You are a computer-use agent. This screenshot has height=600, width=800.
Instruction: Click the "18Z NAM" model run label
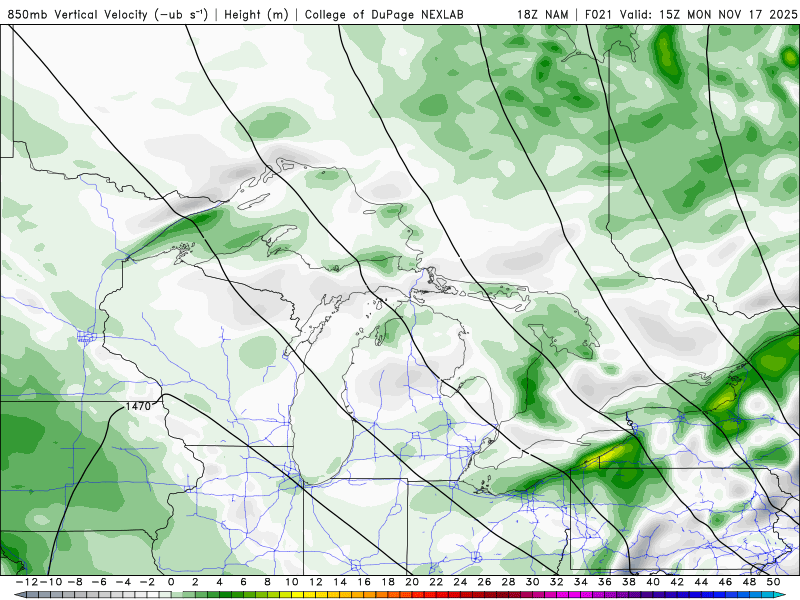pyautogui.click(x=542, y=14)
